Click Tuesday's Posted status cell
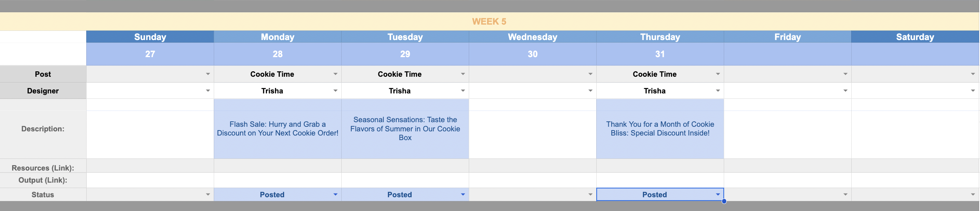 (x=399, y=195)
